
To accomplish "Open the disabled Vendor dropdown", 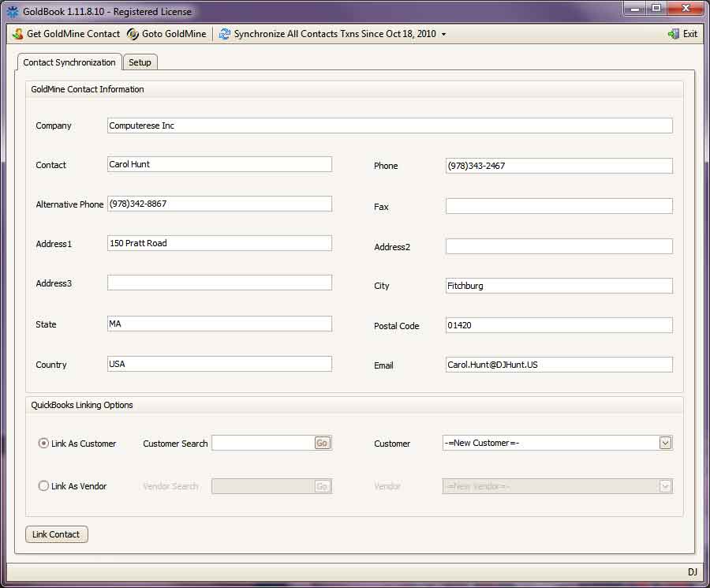I will point(665,486).
